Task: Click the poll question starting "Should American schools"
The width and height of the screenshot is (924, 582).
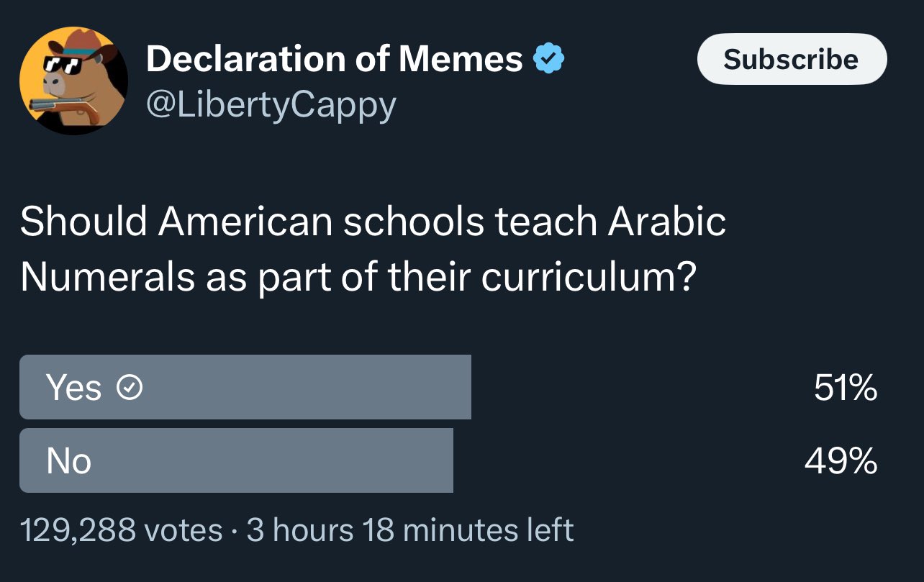Action: pos(373,249)
